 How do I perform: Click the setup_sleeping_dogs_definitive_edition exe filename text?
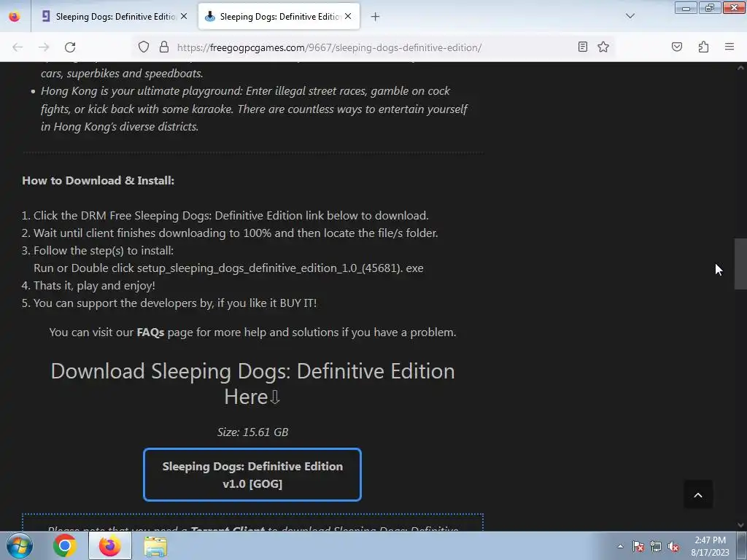click(x=280, y=268)
